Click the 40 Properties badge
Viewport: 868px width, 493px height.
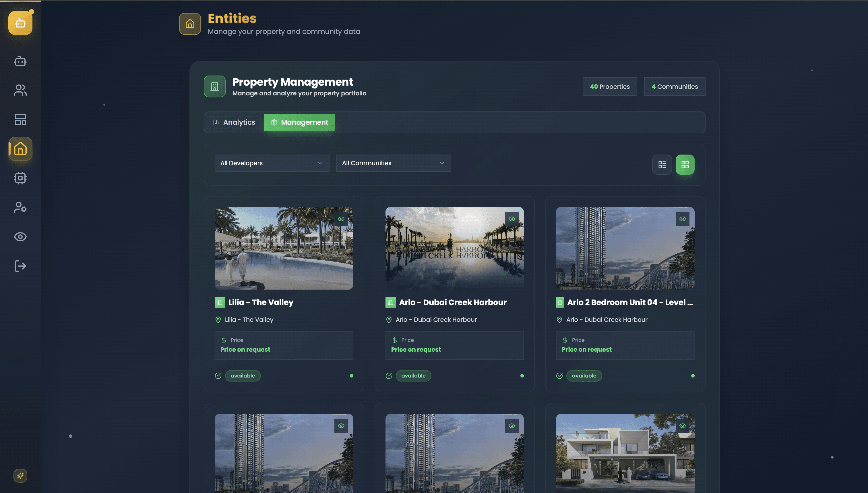pos(610,87)
